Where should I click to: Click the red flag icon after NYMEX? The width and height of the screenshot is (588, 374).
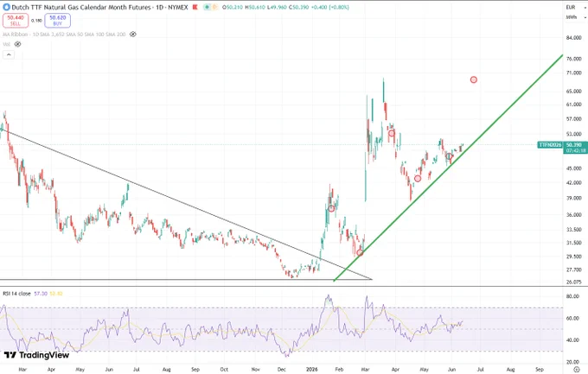click(x=195, y=7)
